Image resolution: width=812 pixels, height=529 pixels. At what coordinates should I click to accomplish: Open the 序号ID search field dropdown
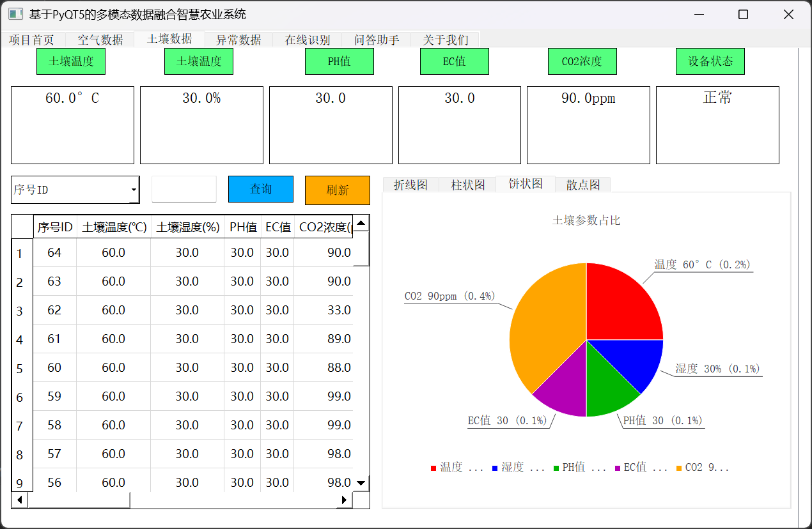click(x=75, y=190)
